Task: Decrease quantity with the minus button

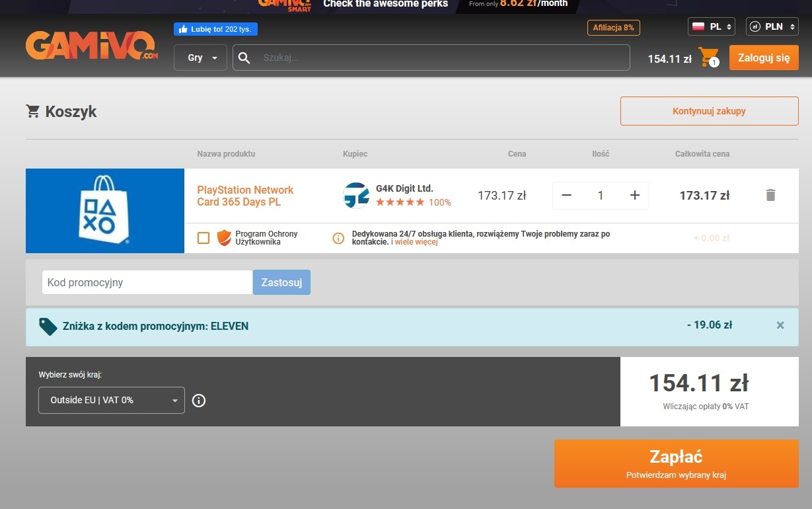Action: pyautogui.click(x=567, y=196)
